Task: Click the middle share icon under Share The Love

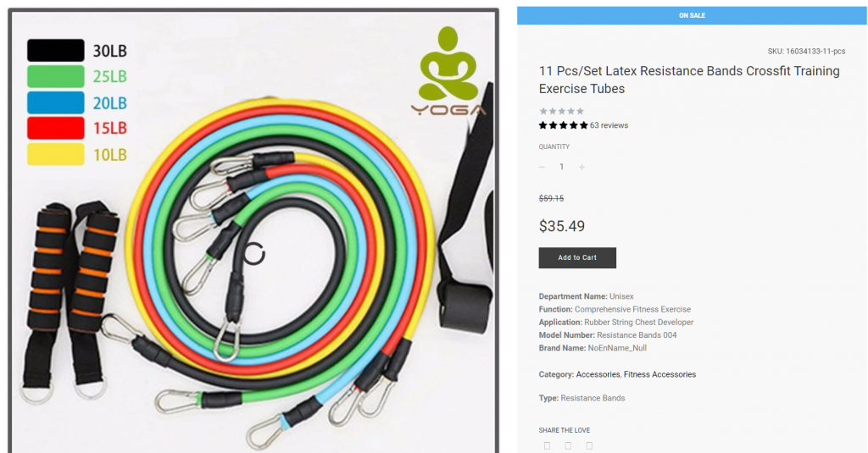Action: (568, 446)
